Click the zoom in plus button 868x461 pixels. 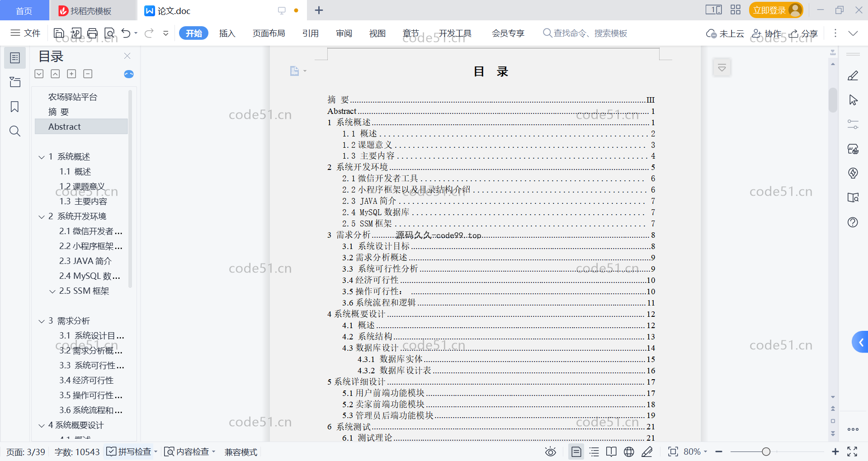pos(835,452)
